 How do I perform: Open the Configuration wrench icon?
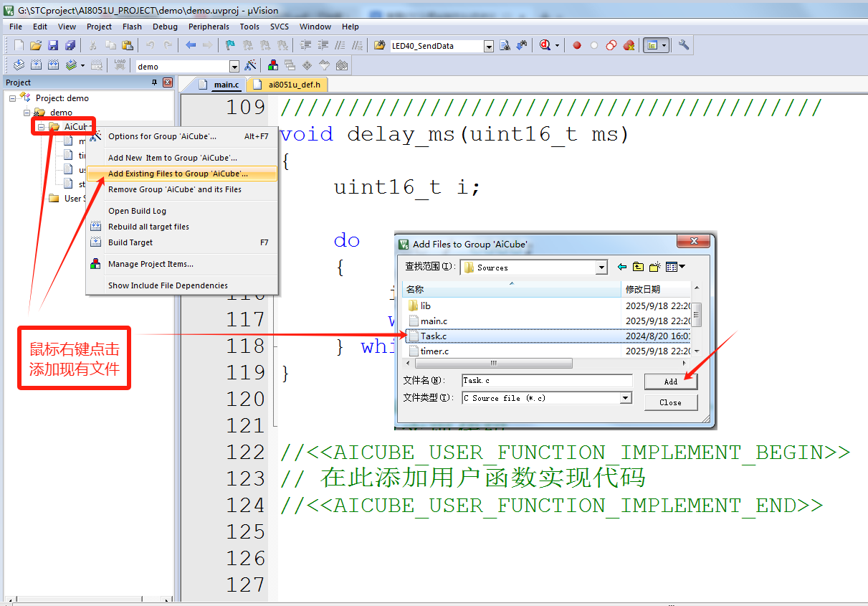pos(684,45)
